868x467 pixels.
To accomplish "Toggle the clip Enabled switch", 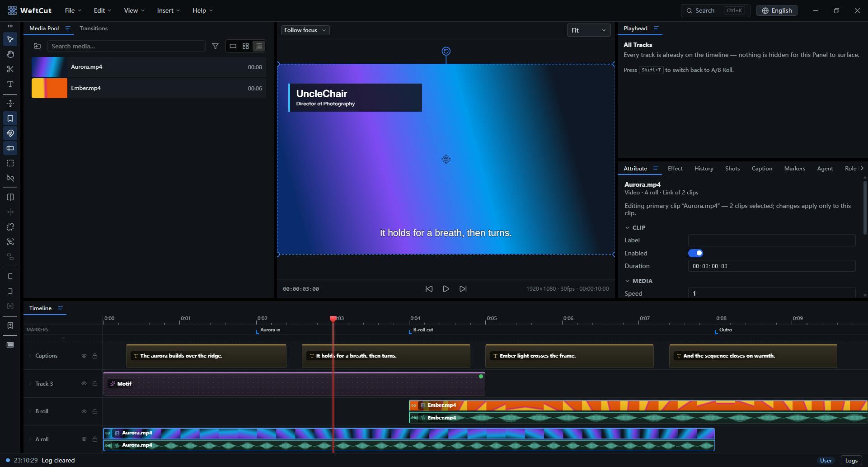I will (x=695, y=253).
